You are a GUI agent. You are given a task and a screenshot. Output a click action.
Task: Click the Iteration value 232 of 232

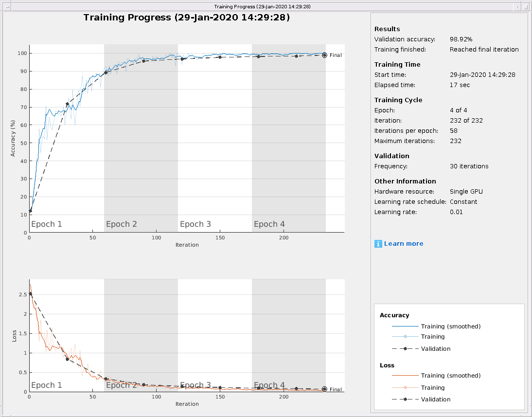(x=466, y=120)
